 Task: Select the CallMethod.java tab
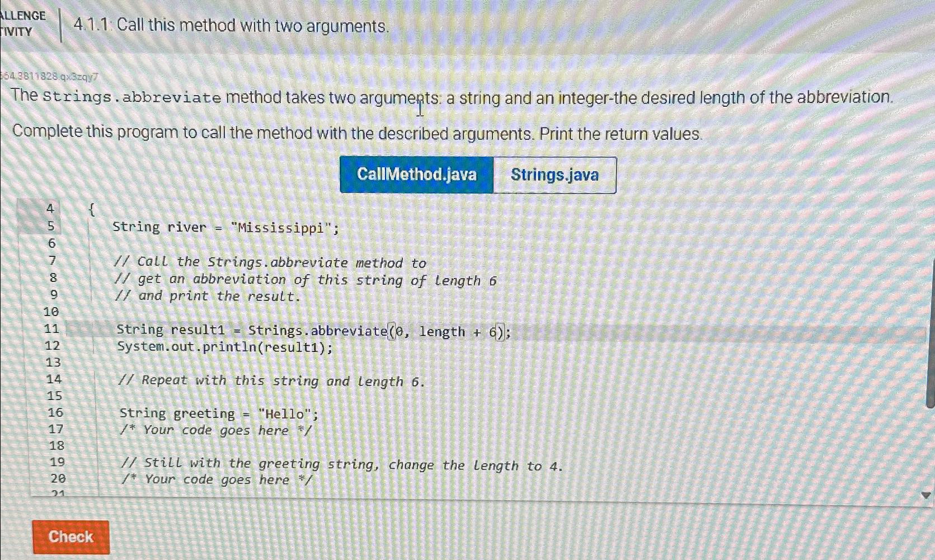coord(417,175)
